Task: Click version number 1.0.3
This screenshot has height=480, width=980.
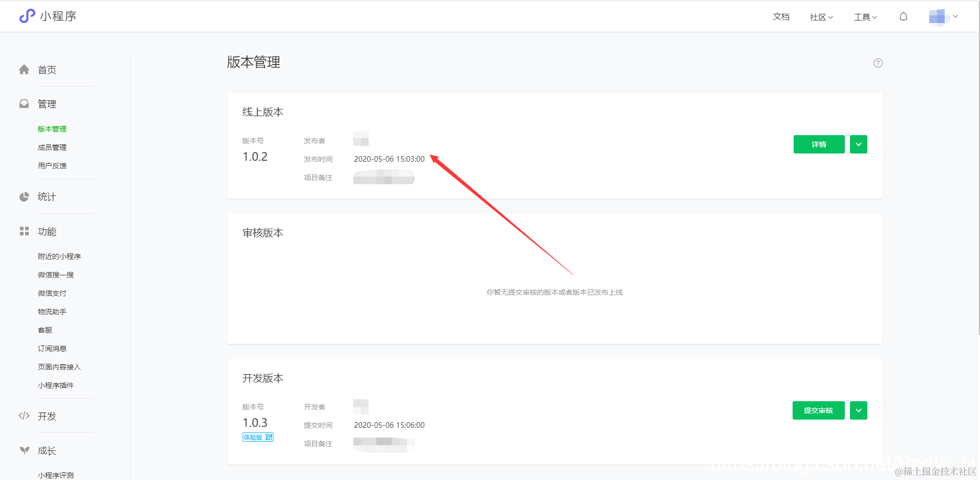Action: coord(255,423)
